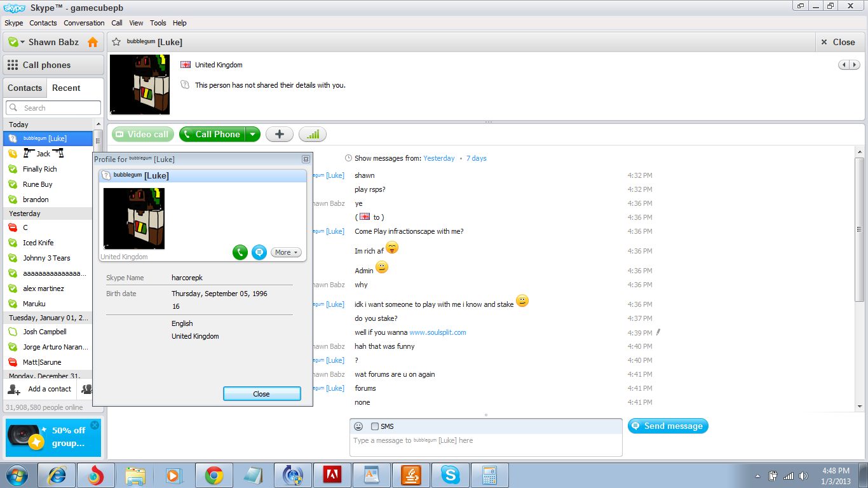Switch to the Recent tab

click(x=66, y=88)
